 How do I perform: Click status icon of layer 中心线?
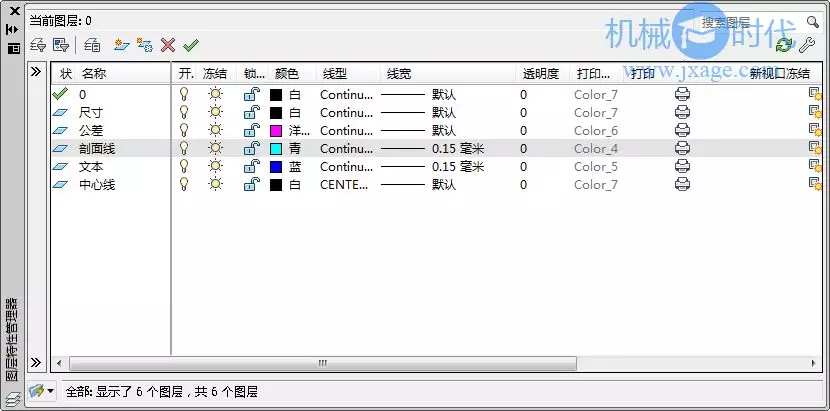(61, 185)
